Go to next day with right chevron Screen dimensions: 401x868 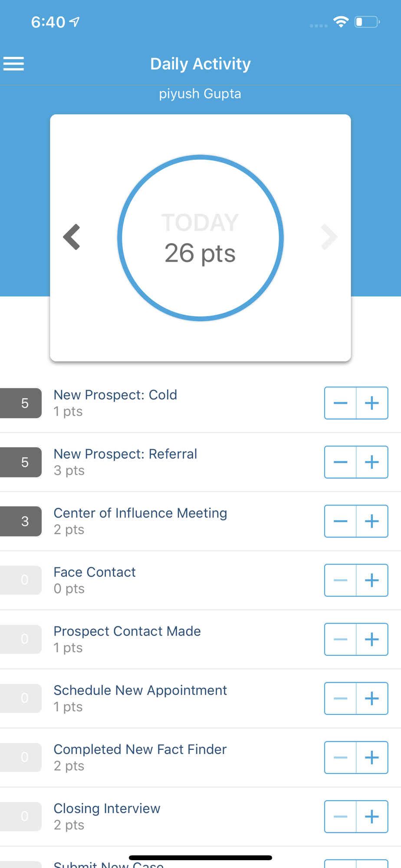[x=329, y=237]
